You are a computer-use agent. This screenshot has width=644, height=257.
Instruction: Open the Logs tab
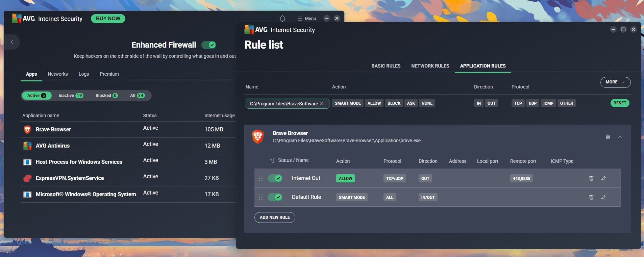tap(84, 74)
